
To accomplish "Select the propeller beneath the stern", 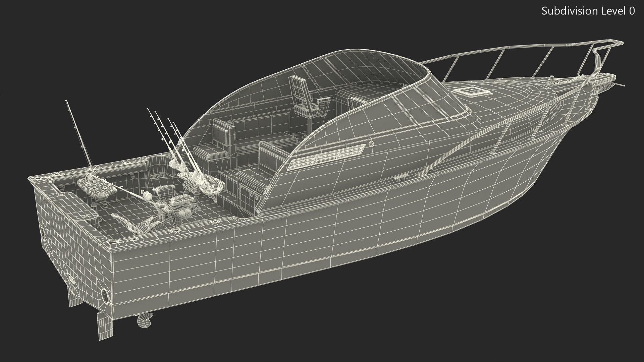I will (x=145, y=320).
